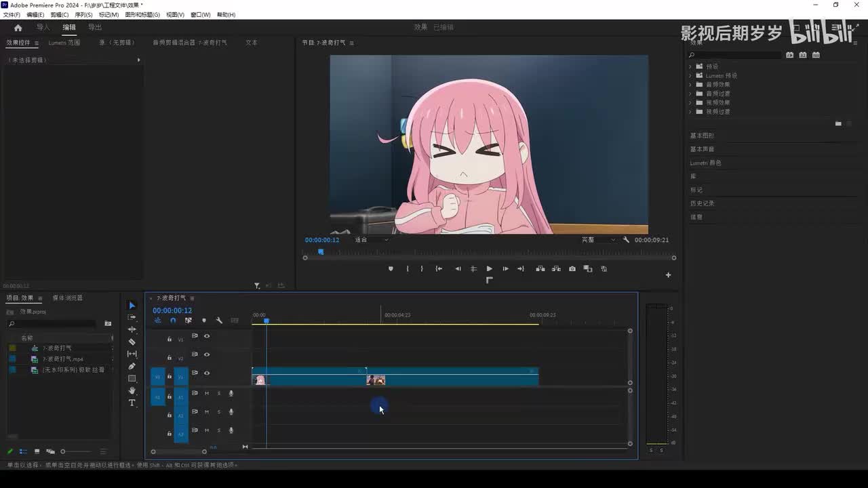This screenshot has width=868, height=488.
Task: Click the New Custom Bin folder in Effects
Action: point(838,123)
